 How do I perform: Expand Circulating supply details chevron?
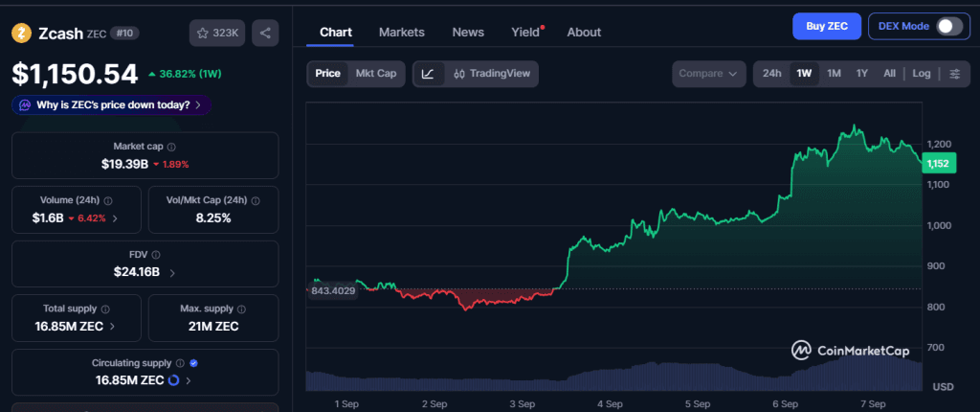point(189,380)
